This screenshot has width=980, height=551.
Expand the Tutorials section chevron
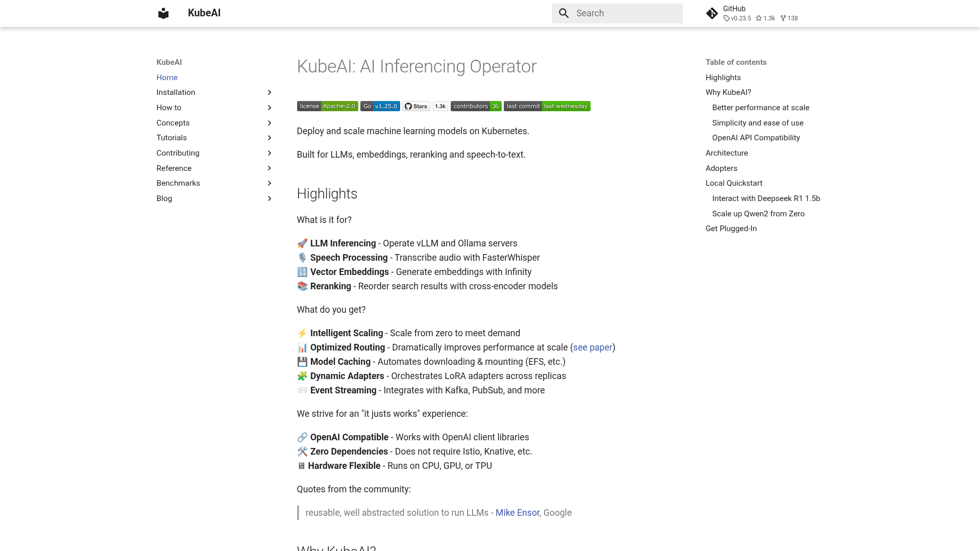tap(269, 138)
